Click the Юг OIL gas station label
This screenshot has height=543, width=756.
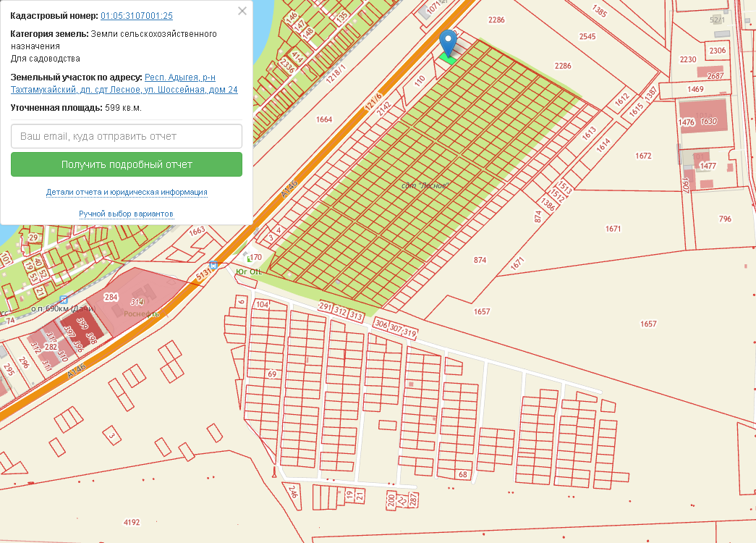[x=249, y=272]
